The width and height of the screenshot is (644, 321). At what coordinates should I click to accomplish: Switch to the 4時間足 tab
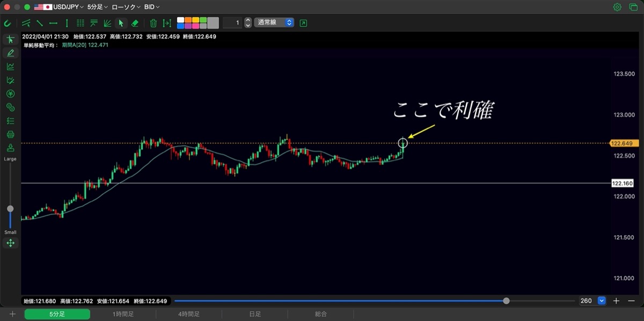189,314
